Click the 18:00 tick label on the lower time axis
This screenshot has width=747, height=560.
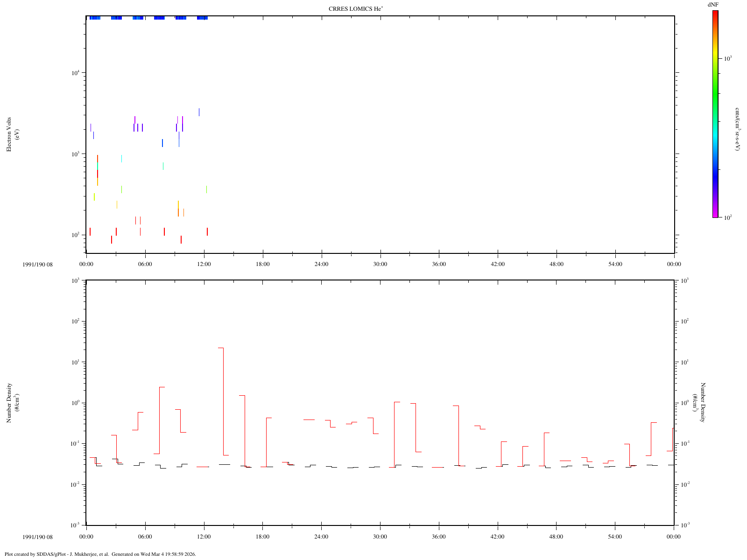[x=263, y=537]
